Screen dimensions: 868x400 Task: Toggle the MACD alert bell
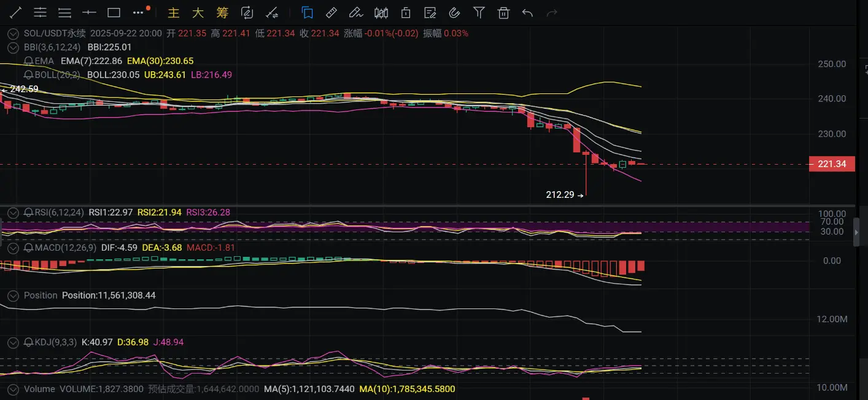click(28, 247)
